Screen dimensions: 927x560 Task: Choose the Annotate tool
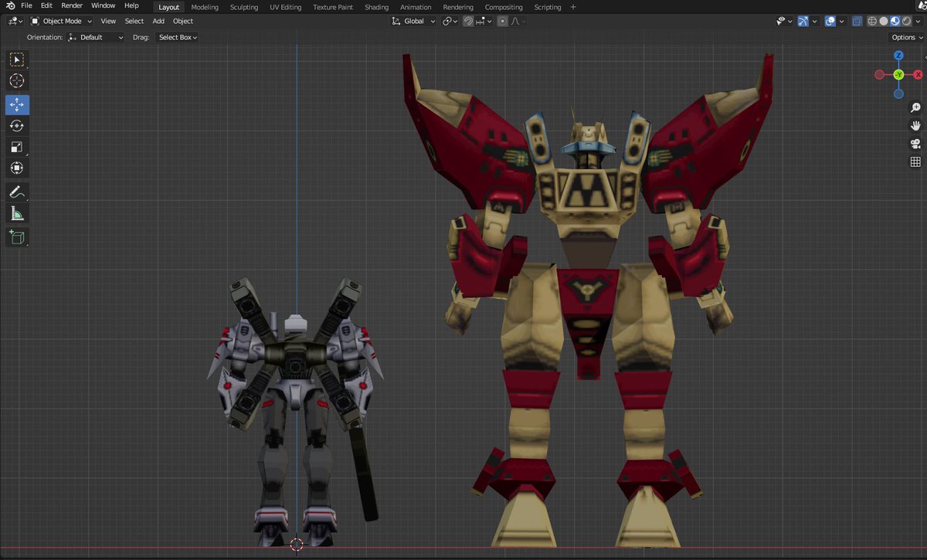[17, 192]
